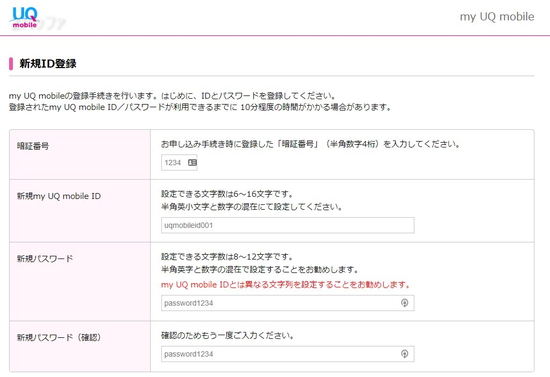Focus the 新規パスワード input field
This screenshot has width=550, height=377.
point(288,303)
